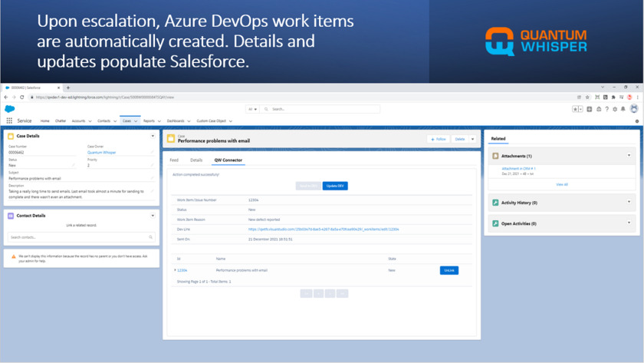Close the Salesforce browser tab
The width and height of the screenshot is (644, 363).
tap(58, 87)
